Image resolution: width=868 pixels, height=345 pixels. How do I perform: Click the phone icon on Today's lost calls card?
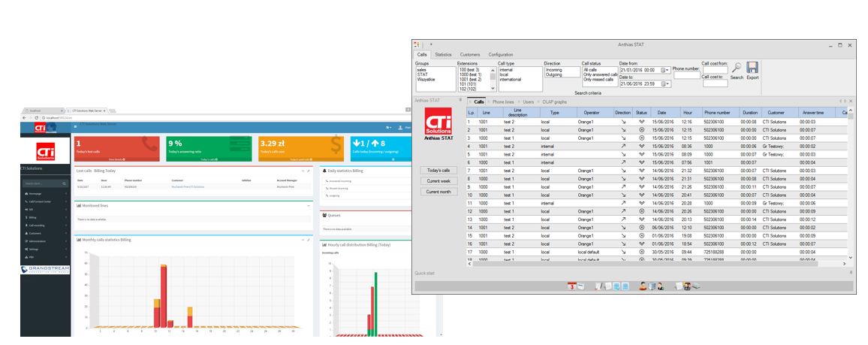point(149,144)
